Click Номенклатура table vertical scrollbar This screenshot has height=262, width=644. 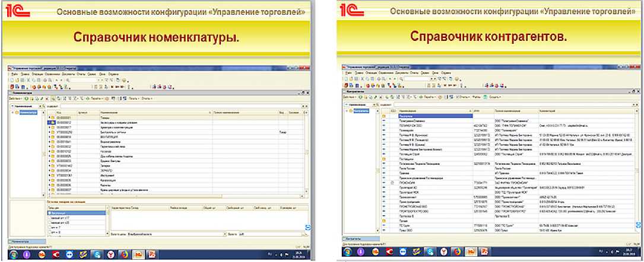coord(306,152)
